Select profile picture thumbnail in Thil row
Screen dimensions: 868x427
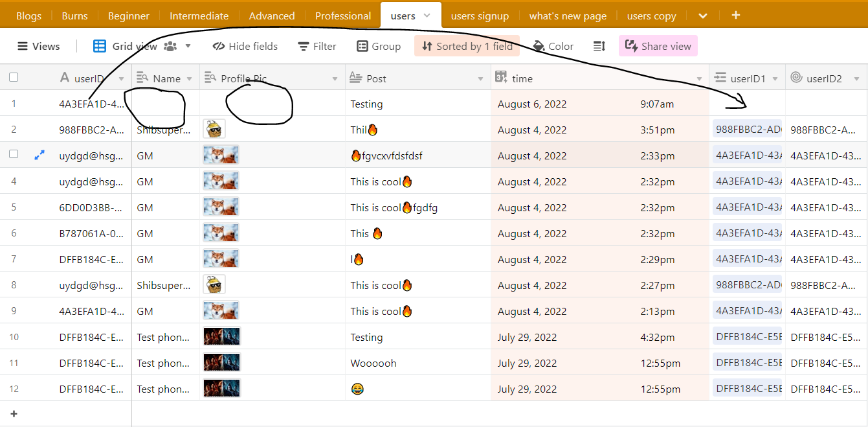pyautogui.click(x=214, y=130)
